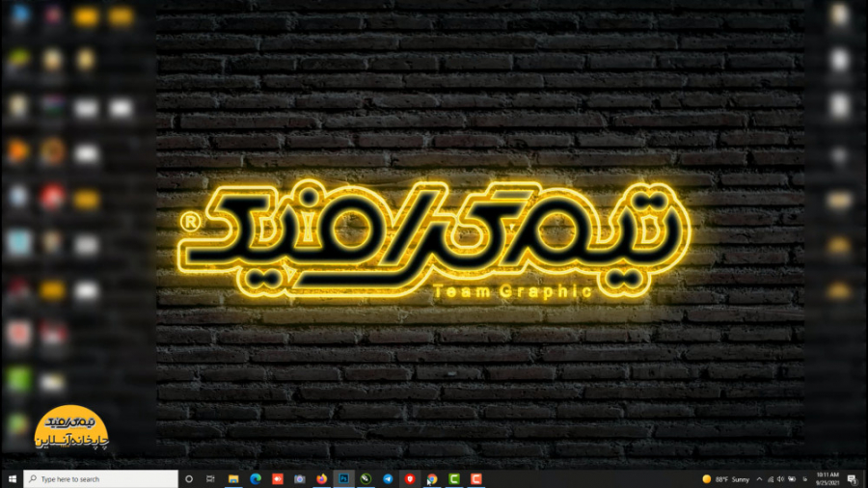
Task: Open the input language indicator
Action: (x=805, y=479)
